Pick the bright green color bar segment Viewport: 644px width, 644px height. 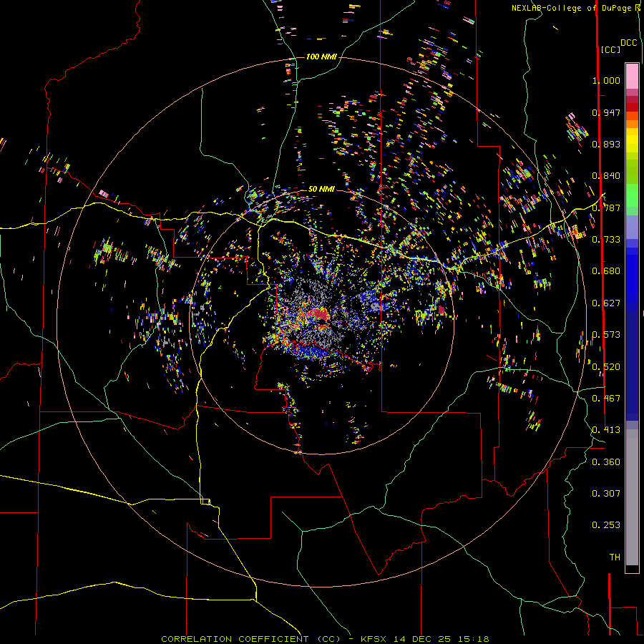point(632,195)
